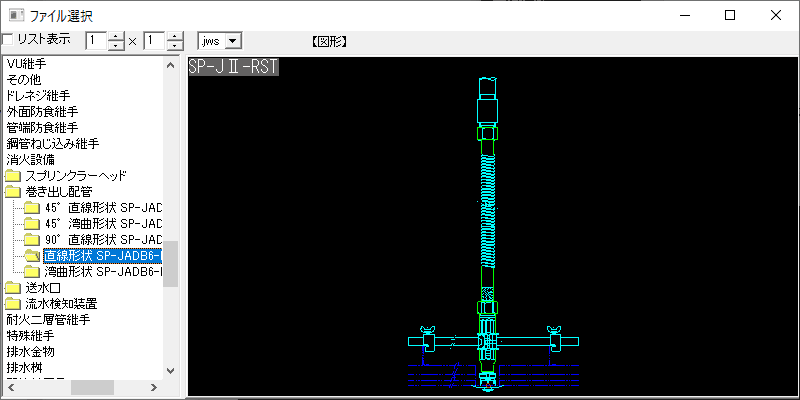The image size is (800, 400).
Task: Select the 鋼管ねじ込み継手 tree entry
Action: point(53,143)
